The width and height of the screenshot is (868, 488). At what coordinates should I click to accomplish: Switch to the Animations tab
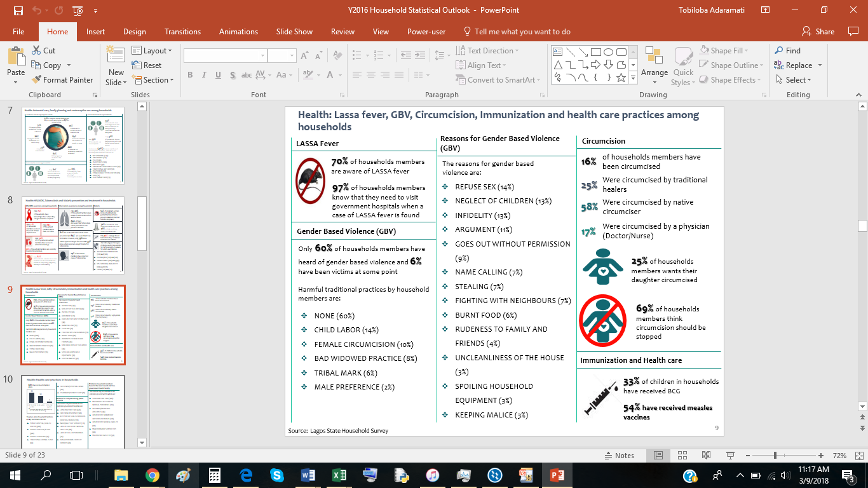[x=239, y=32]
